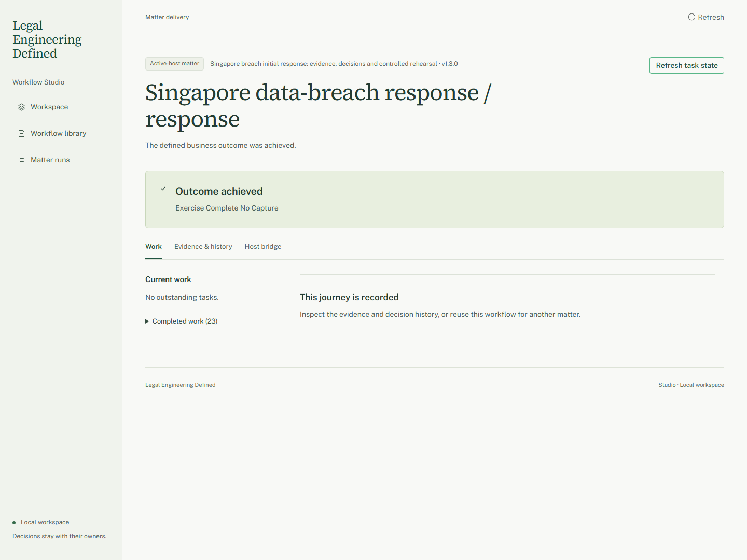The height and width of the screenshot is (560, 747).
Task: Switch to the Work tab
Action: click(x=154, y=247)
